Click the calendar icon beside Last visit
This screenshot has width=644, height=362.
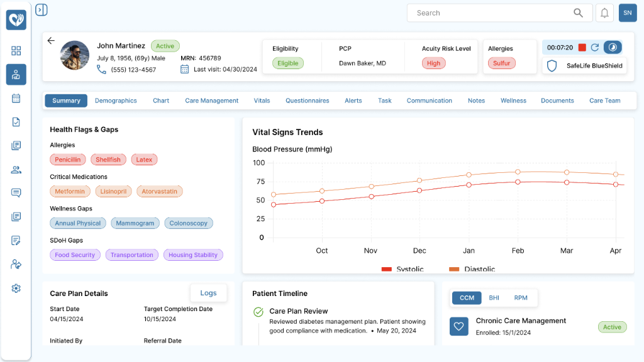[x=185, y=69]
